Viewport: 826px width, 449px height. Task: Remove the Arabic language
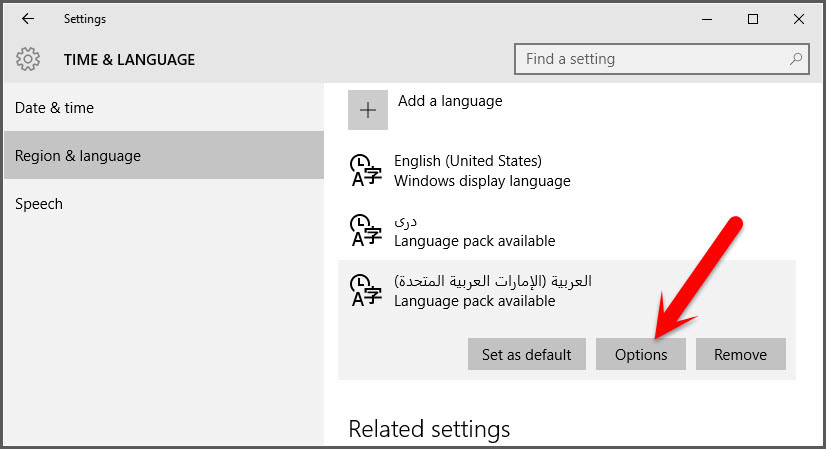click(x=741, y=354)
